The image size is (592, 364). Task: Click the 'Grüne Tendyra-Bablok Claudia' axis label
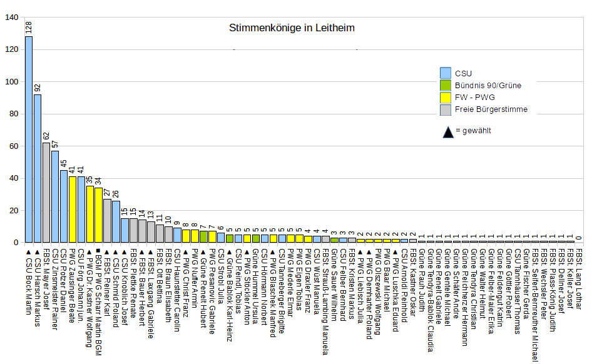[x=430, y=300]
